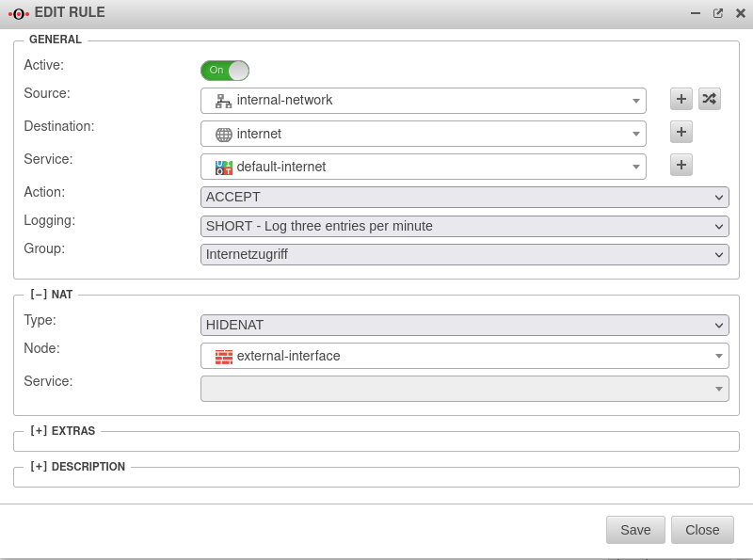Open the NAT Type dropdown showing HIDENAT

[x=464, y=325]
